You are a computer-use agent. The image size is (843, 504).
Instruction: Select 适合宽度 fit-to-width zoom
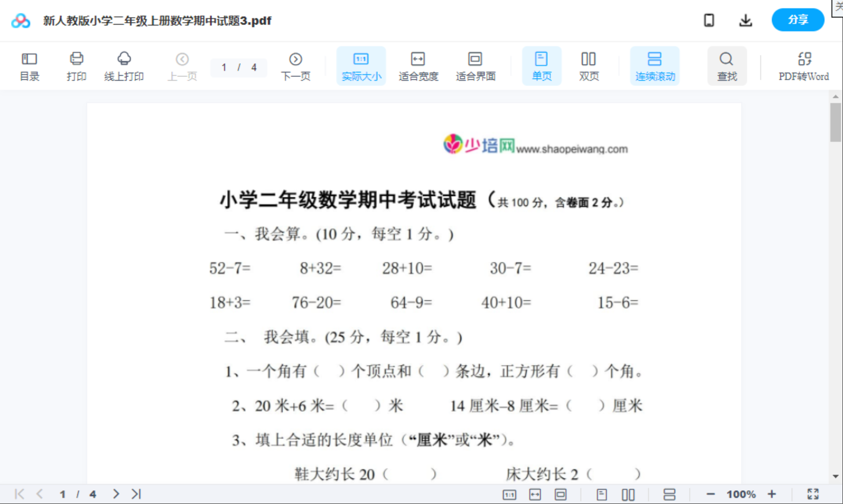click(418, 65)
